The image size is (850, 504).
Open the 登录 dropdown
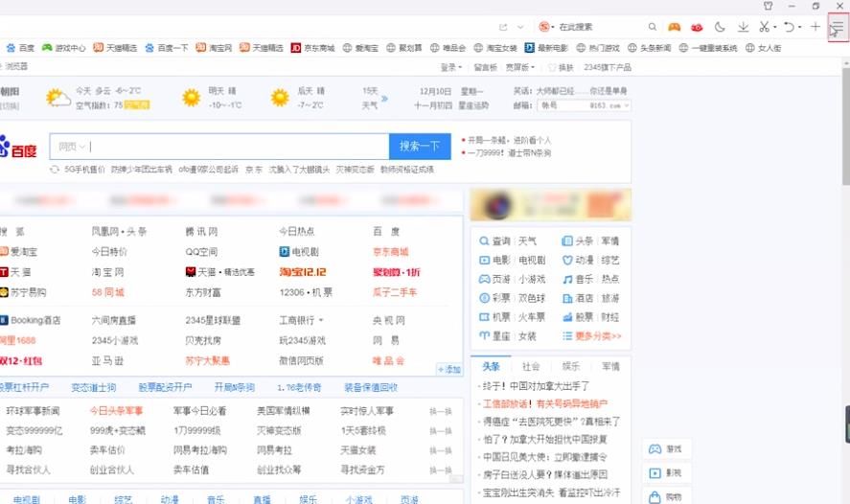point(451,67)
